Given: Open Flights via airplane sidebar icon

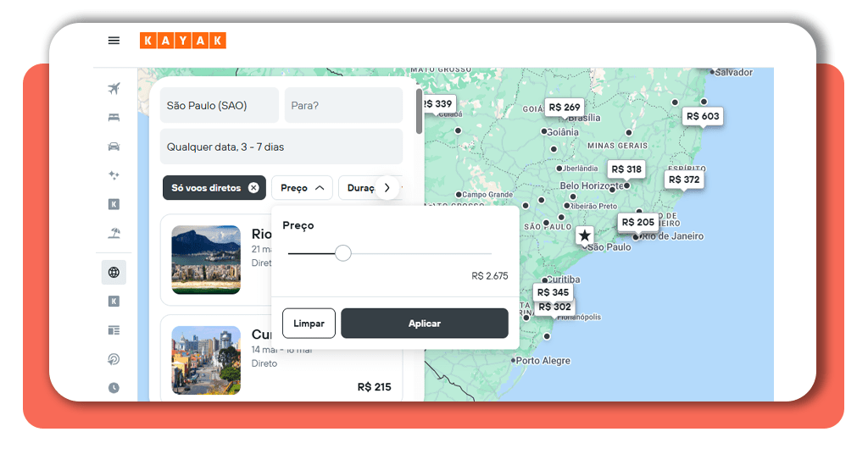Looking at the screenshot, I should [114, 89].
